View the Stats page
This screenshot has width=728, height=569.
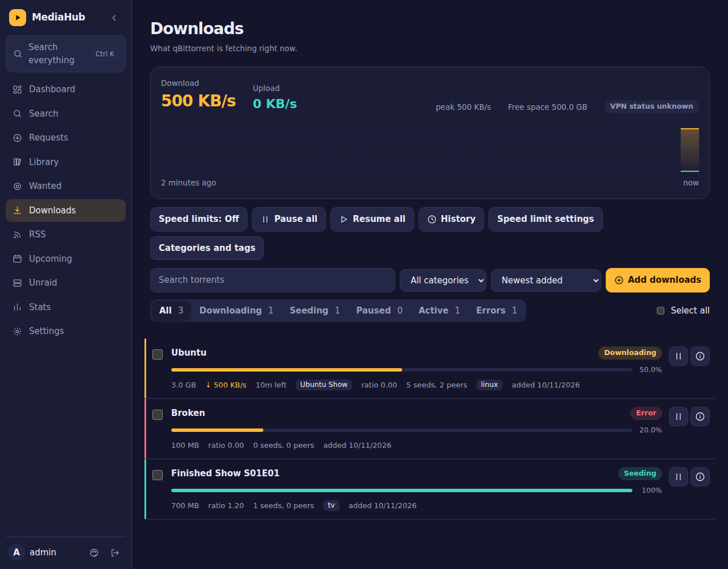pos(65,307)
